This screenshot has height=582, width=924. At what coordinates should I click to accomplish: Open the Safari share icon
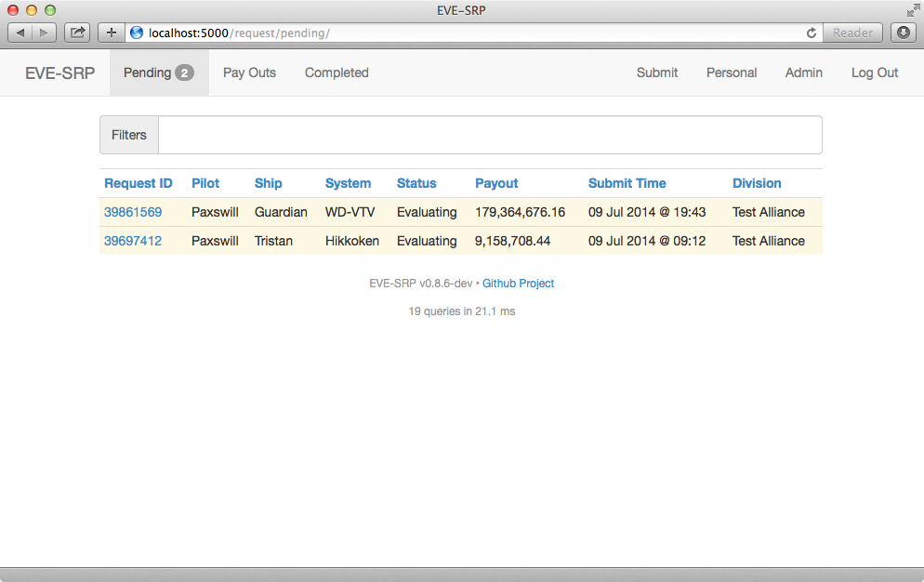click(x=77, y=33)
